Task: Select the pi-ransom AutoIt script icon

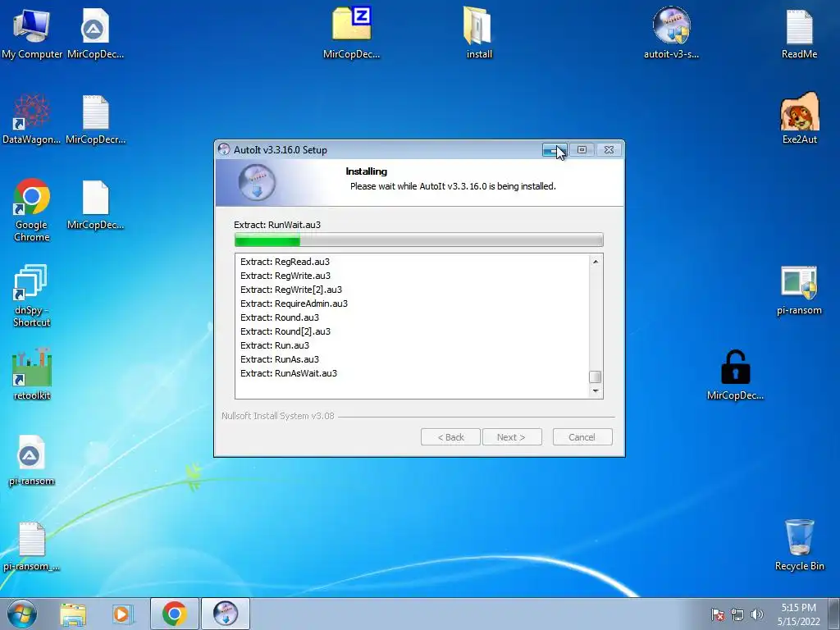Action: 32,461
